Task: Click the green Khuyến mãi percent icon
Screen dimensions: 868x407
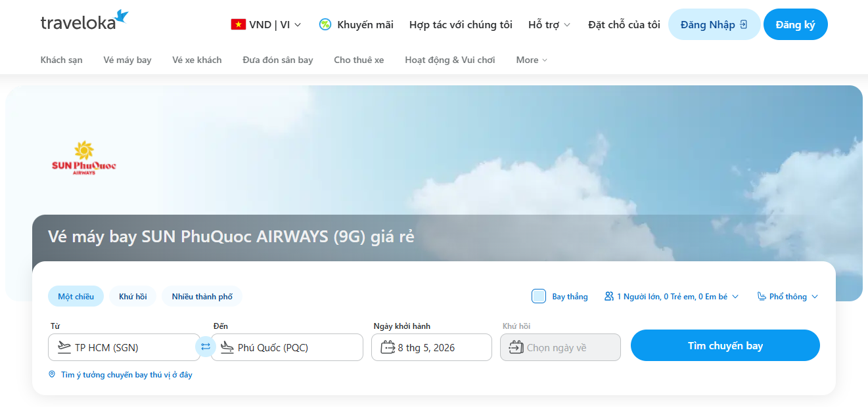Action: (x=325, y=25)
